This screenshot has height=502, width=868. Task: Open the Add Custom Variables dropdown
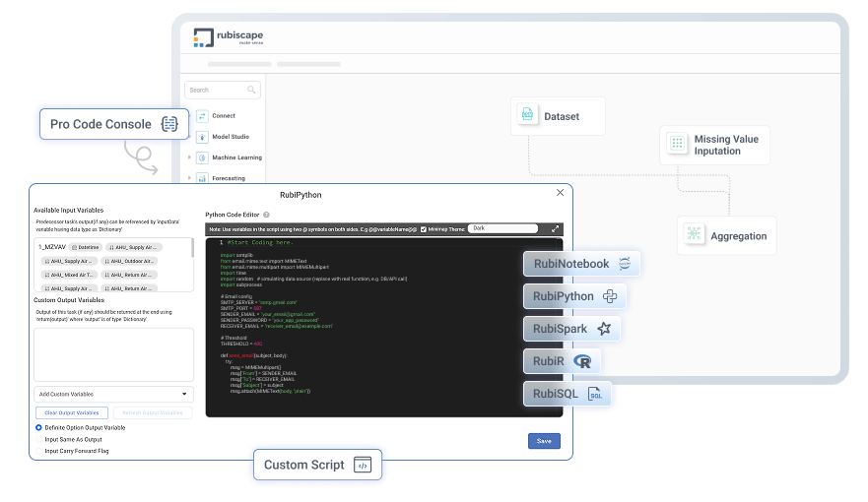pyautogui.click(x=113, y=394)
